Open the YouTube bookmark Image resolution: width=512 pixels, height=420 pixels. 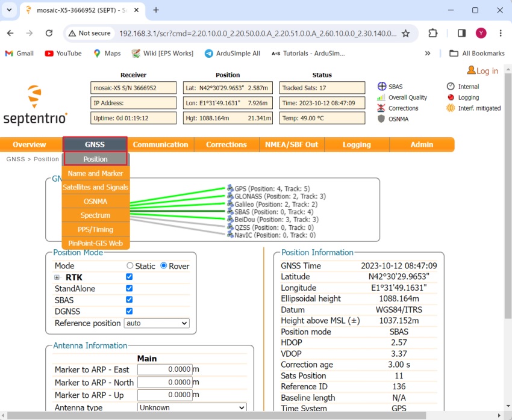(x=63, y=53)
